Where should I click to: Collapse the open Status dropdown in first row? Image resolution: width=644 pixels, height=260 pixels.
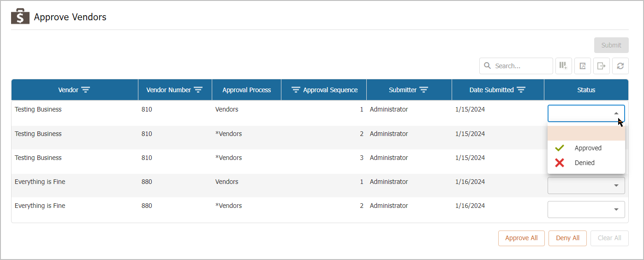point(616,113)
